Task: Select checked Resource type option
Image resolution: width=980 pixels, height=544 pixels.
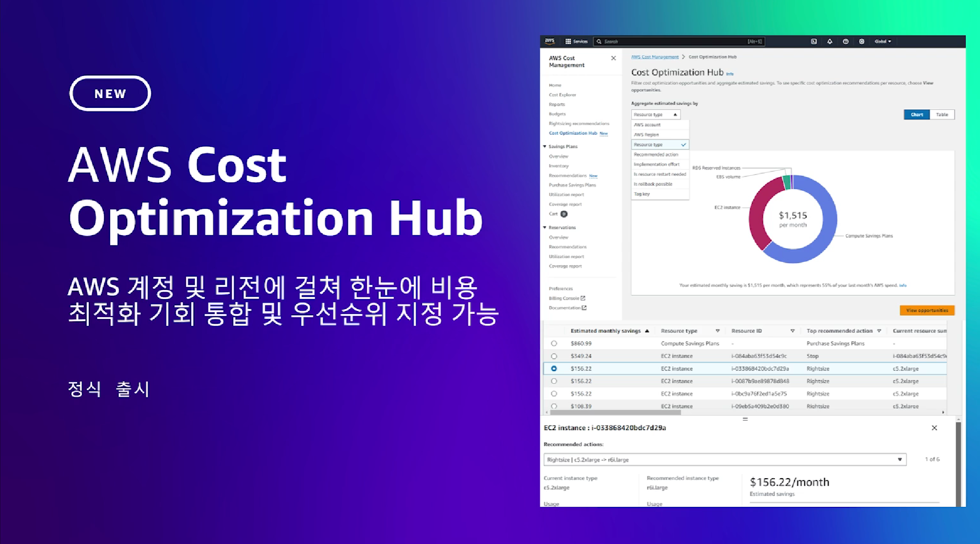Action: coord(660,144)
